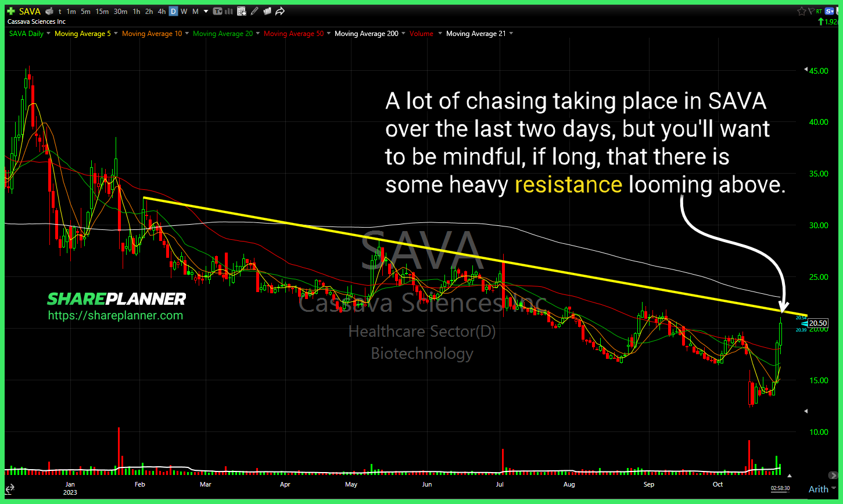
Task: Click the pencil drawing tools icon
Action: 254,11
